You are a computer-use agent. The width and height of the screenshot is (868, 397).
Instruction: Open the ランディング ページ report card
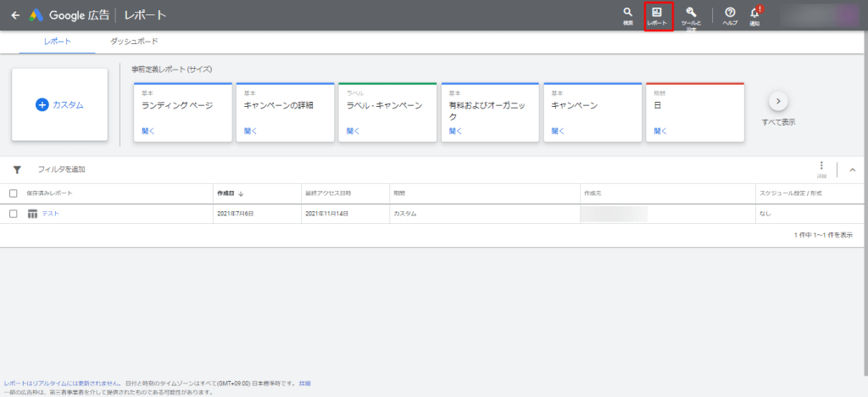point(183,113)
